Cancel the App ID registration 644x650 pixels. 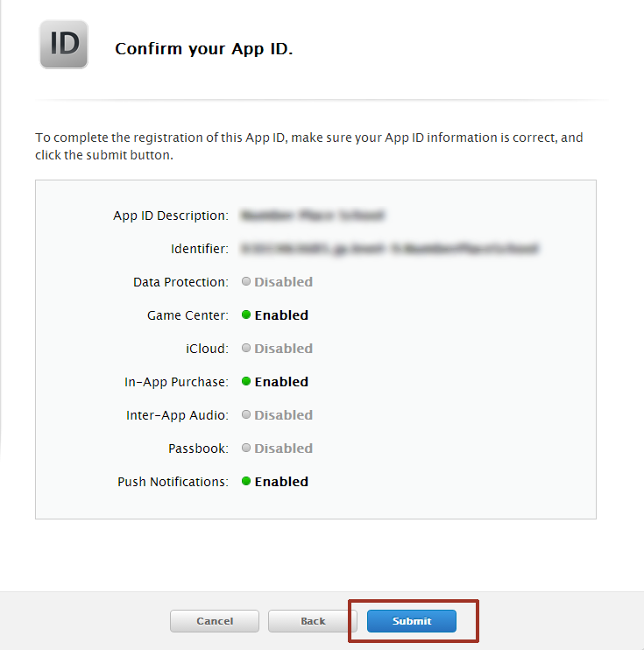pyautogui.click(x=215, y=620)
